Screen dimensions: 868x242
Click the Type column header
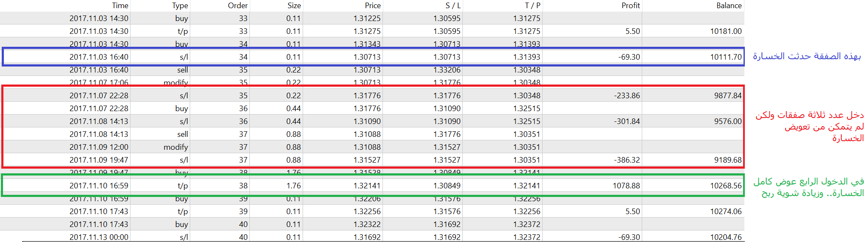tap(180, 6)
